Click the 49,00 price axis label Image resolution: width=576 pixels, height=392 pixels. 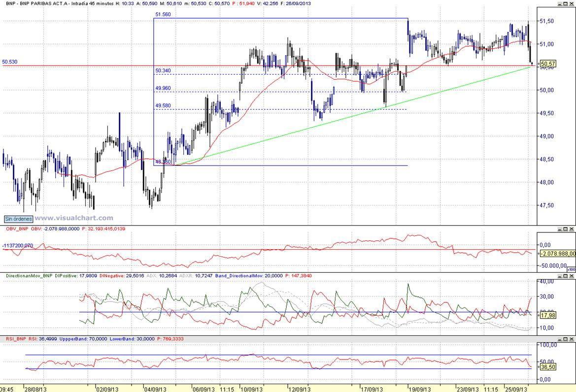point(546,136)
